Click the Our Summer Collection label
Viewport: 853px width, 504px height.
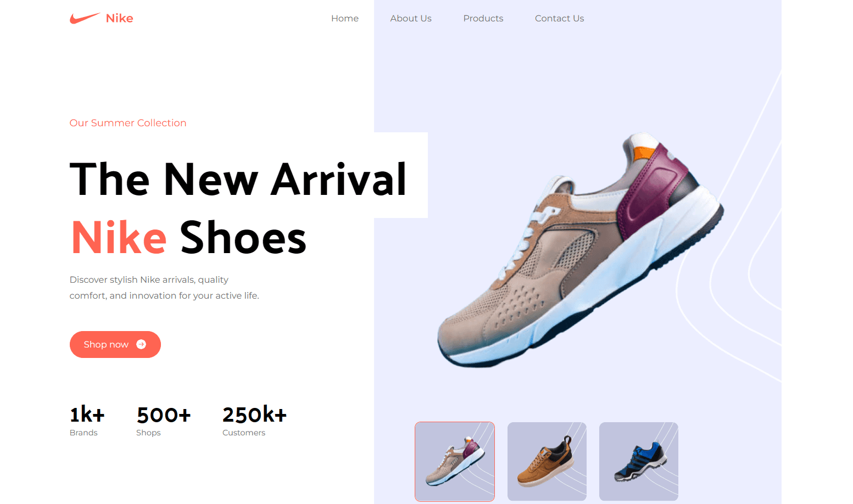pyautogui.click(x=128, y=123)
